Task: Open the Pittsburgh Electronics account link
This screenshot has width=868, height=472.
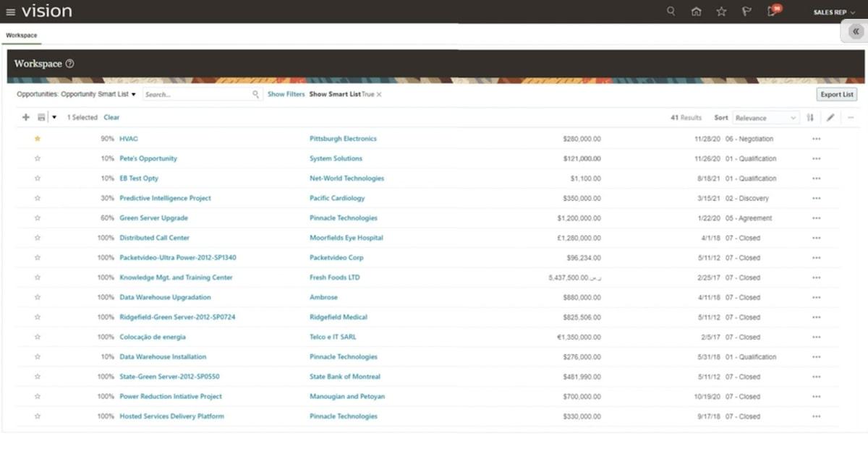Action: (x=343, y=139)
